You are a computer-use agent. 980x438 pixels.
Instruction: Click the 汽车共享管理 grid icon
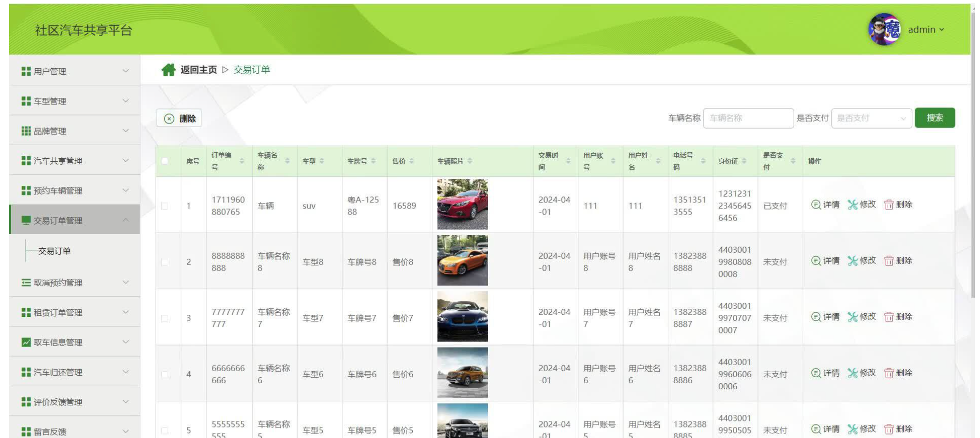[26, 161]
